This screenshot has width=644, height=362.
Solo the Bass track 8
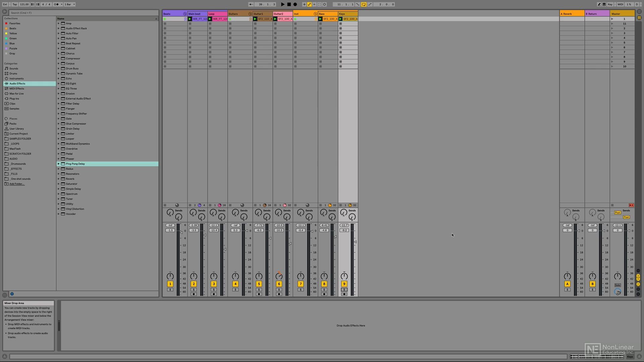point(324,290)
